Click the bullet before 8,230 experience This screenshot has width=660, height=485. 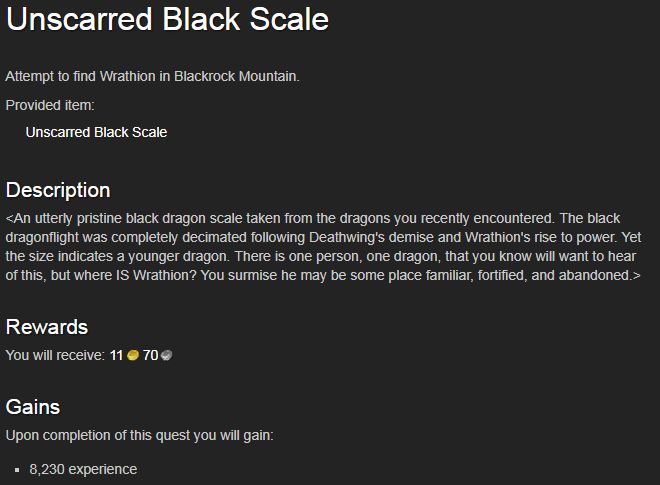17,470
